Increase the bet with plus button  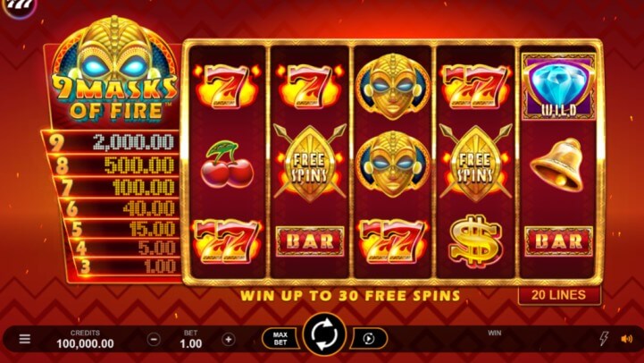(229, 339)
